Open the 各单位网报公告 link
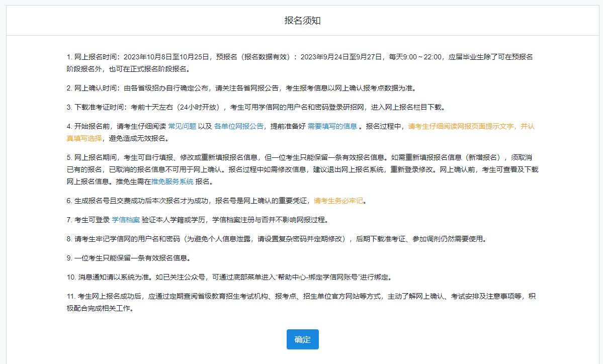The height and width of the screenshot is (364, 603). coord(238,127)
